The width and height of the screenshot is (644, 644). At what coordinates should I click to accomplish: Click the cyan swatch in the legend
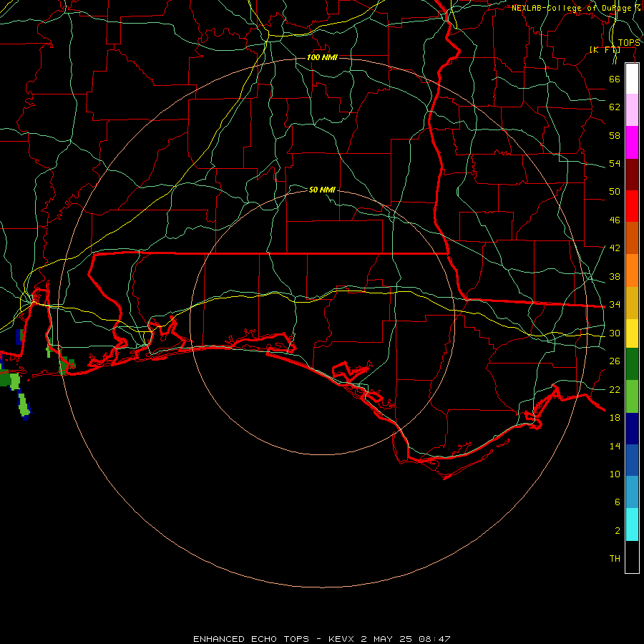[632, 524]
